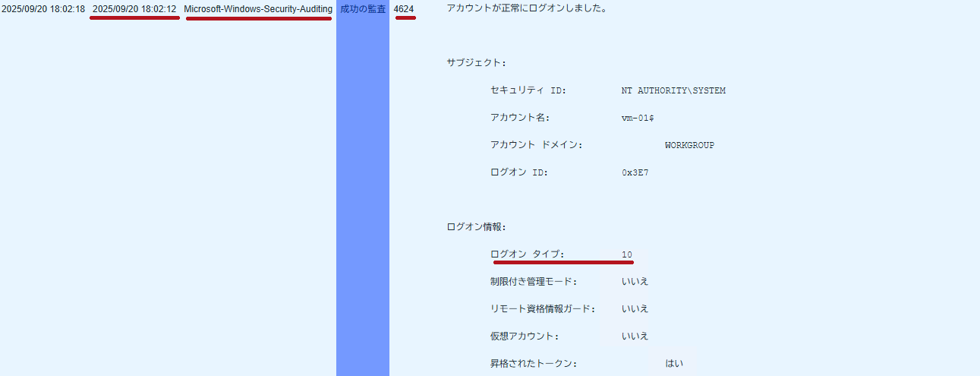Image resolution: width=980 pixels, height=376 pixels.
Task: Click the ログオン タイプ label
Action: click(528, 254)
